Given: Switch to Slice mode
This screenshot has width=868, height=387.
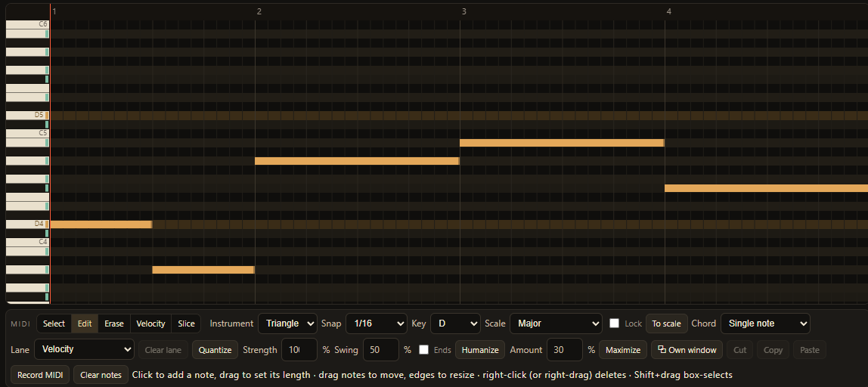Looking at the screenshot, I should click(187, 324).
